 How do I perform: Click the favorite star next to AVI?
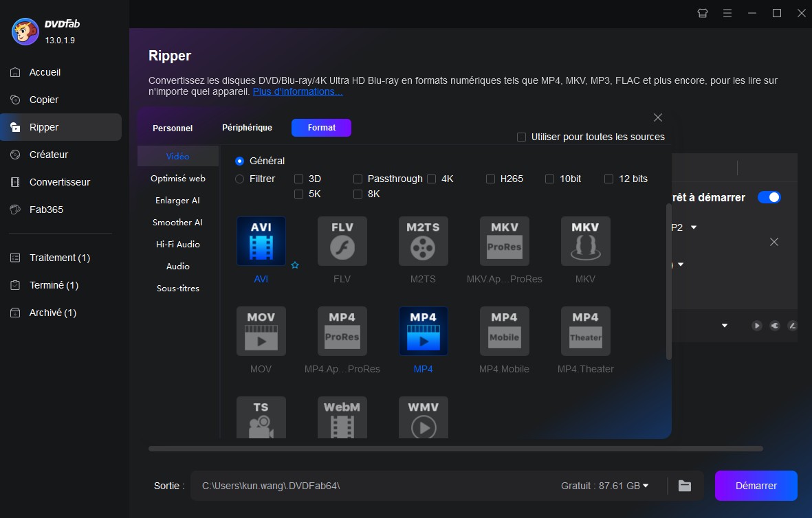pos(295,265)
